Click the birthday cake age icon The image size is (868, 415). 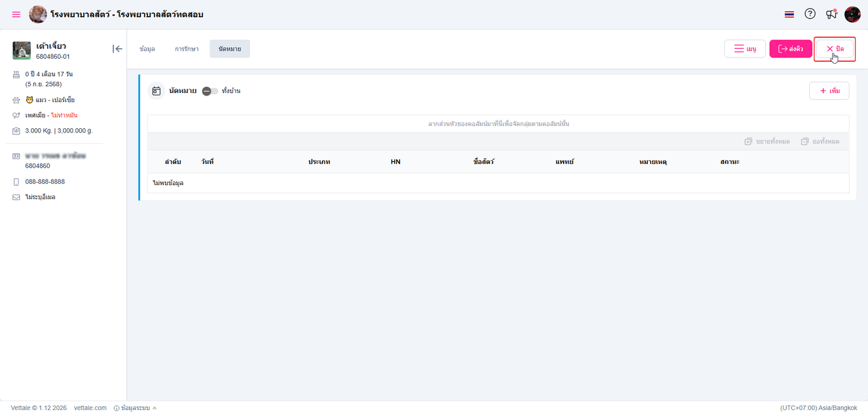click(x=16, y=74)
